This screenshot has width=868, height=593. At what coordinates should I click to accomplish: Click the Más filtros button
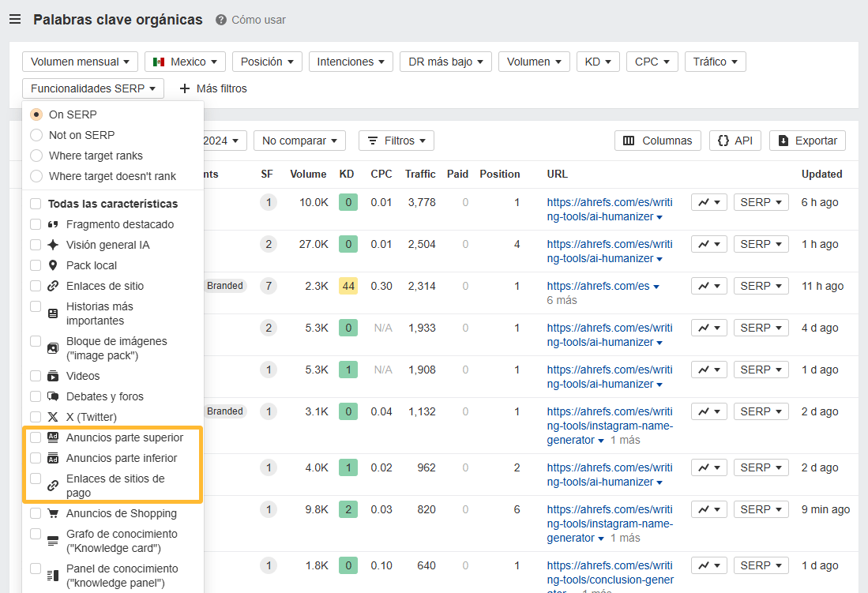click(213, 88)
